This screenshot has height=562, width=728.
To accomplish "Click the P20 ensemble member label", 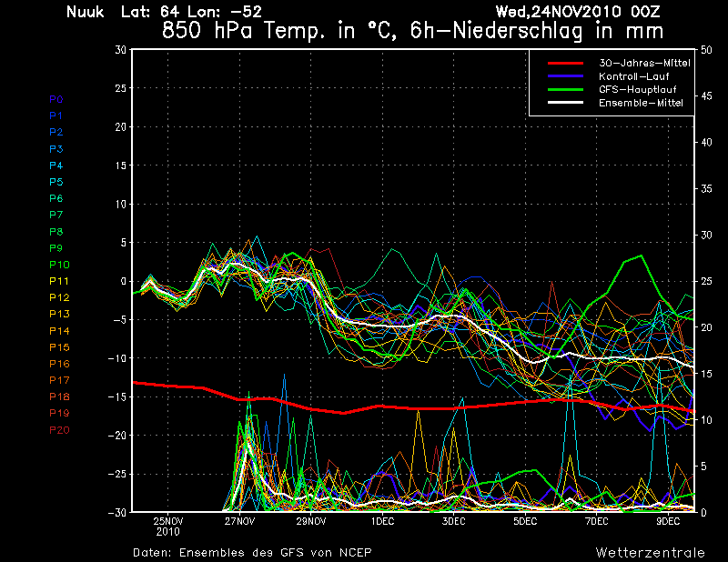I will click(x=59, y=429).
